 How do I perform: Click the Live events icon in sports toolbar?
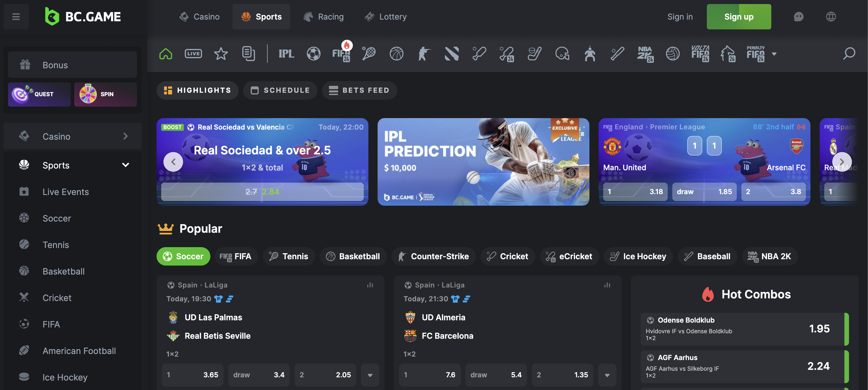click(193, 53)
